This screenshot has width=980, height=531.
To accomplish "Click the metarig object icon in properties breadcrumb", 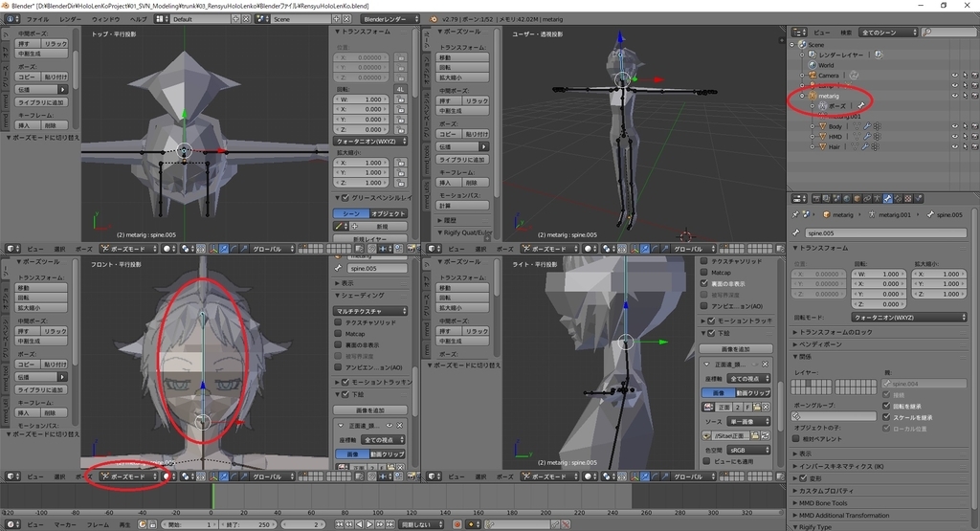I will pyautogui.click(x=826, y=214).
